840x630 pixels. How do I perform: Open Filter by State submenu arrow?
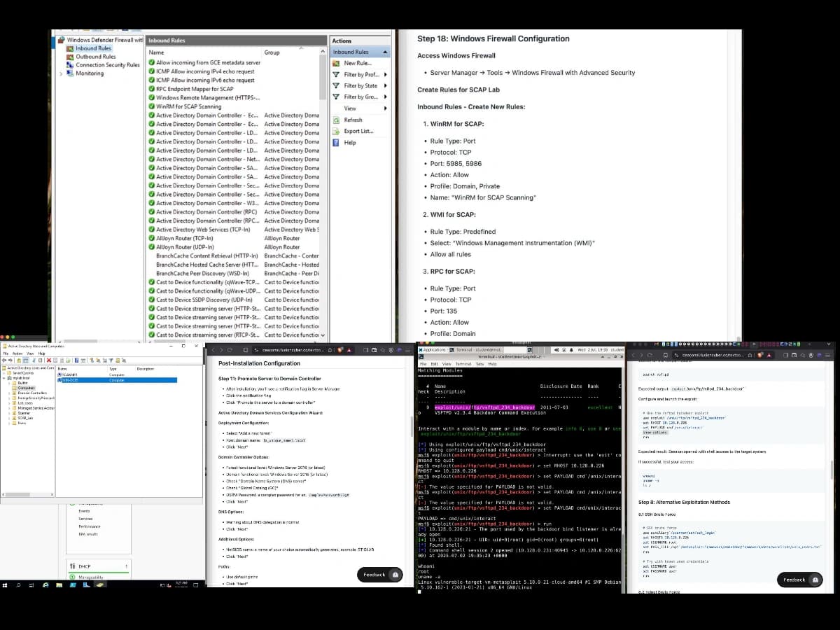(x=385, y=85)
